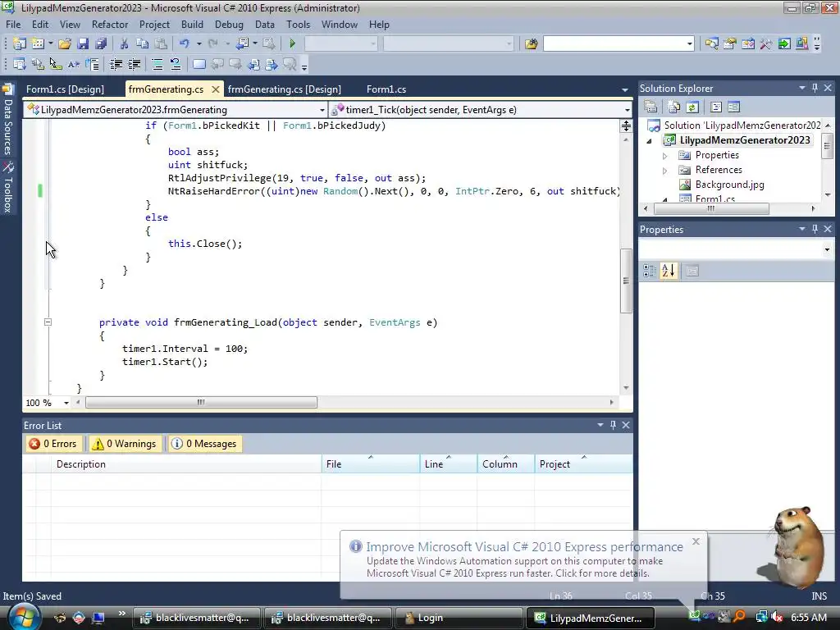The image size is (840, 630).
Task: Open the Refactor menu
Action: tap(110, 25)
